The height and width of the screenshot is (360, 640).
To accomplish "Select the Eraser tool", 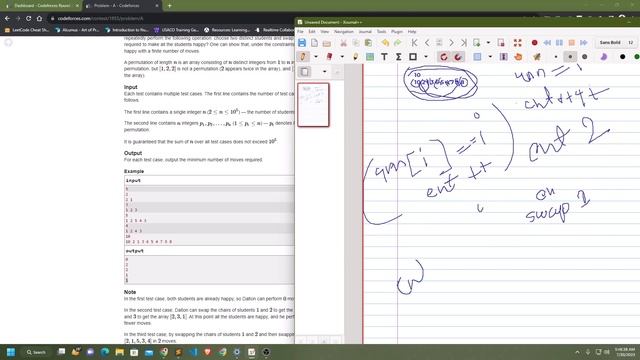I will point(329,57).
